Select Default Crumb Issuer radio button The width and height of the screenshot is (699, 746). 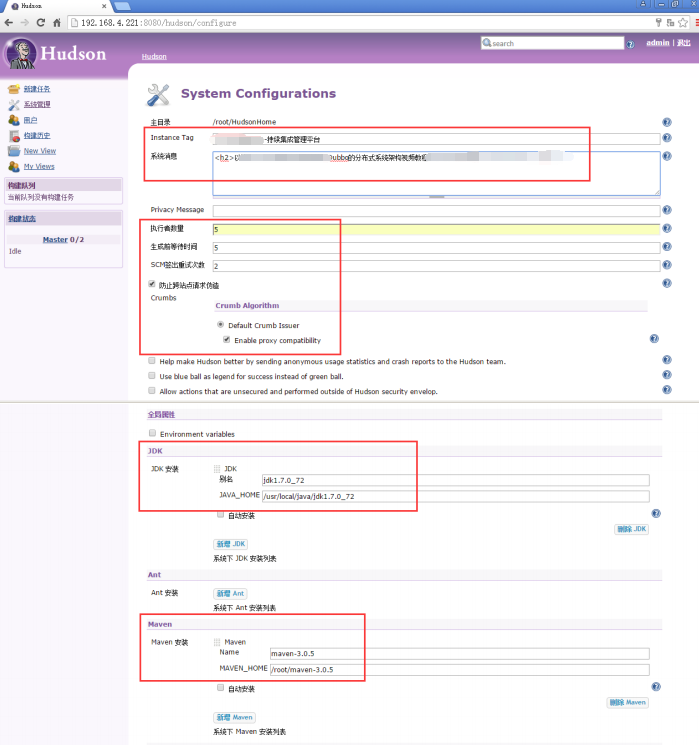coord(220,324)
